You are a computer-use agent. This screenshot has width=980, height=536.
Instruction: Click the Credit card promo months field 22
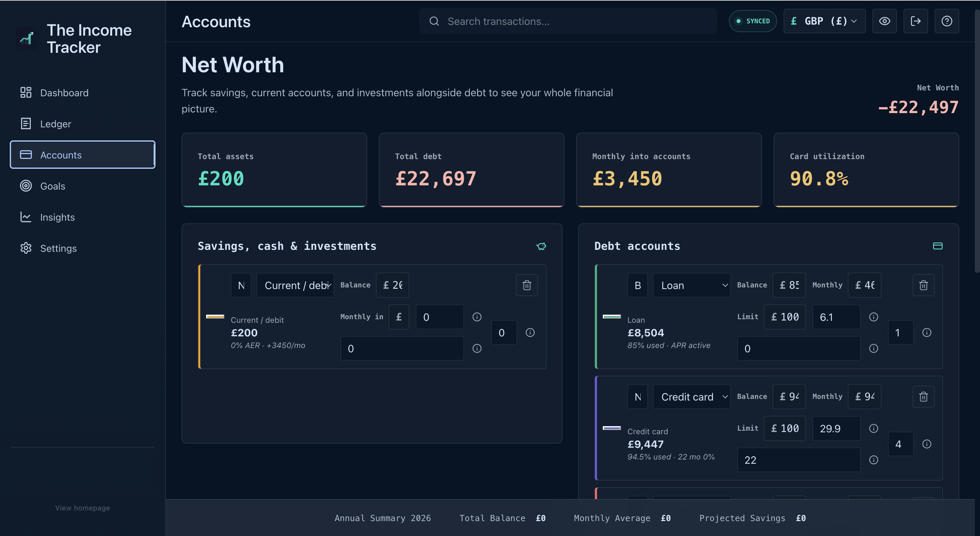799,460
